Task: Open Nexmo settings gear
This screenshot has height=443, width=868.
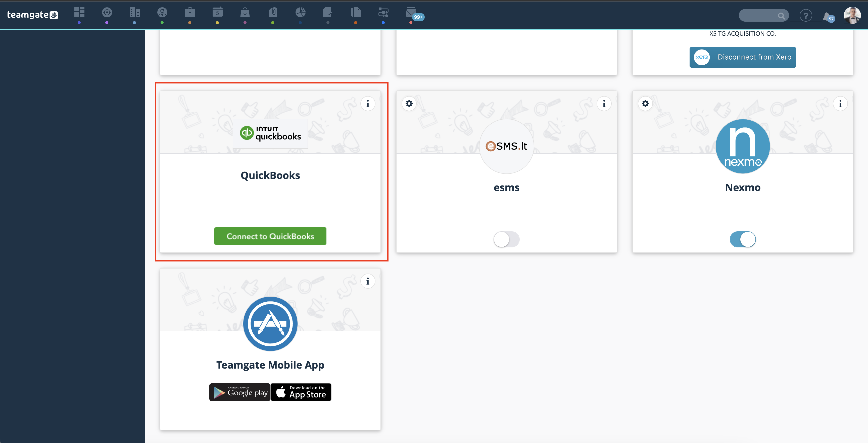Action: (645, 104)
